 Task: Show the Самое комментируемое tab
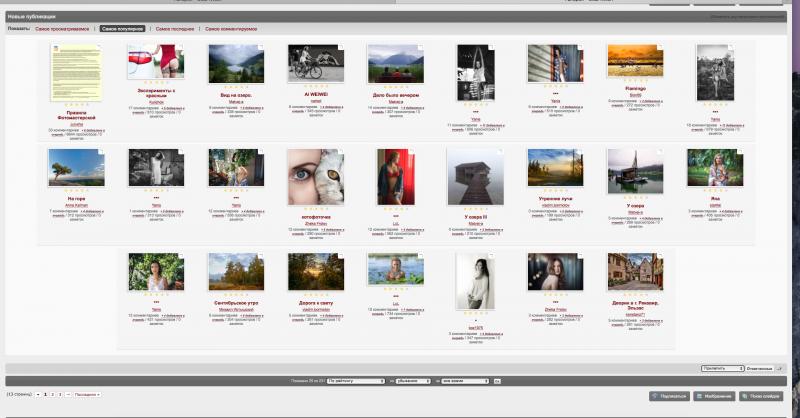[x=231, y=29]
